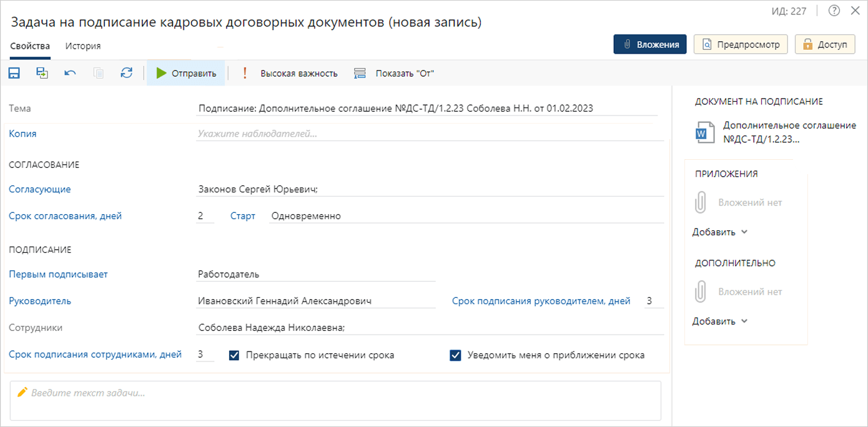Expand Добавить dropdown under Приложения

click(x=720, y=232)
